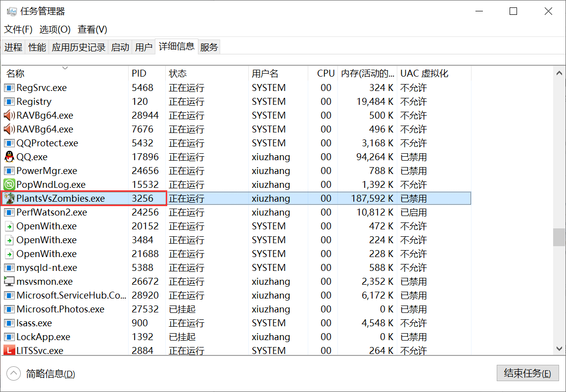
Task: Sort by 内存(活动的 column header
Action: [368, 73]
